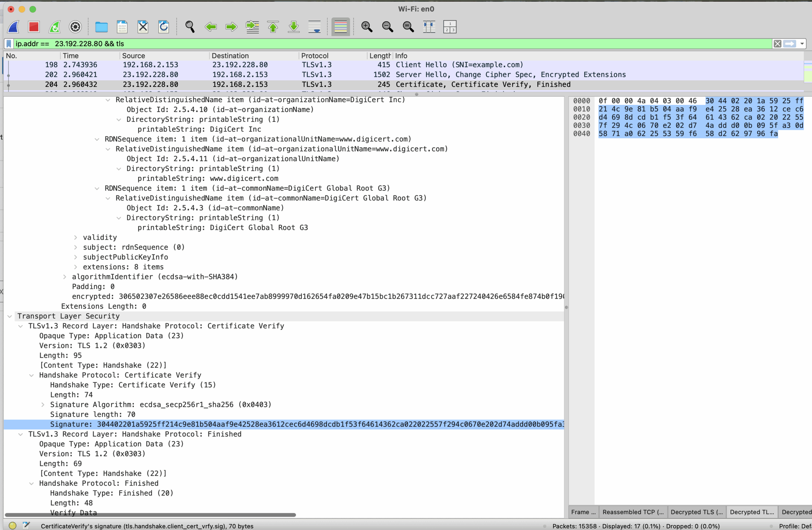Stop the running capture

34,27
